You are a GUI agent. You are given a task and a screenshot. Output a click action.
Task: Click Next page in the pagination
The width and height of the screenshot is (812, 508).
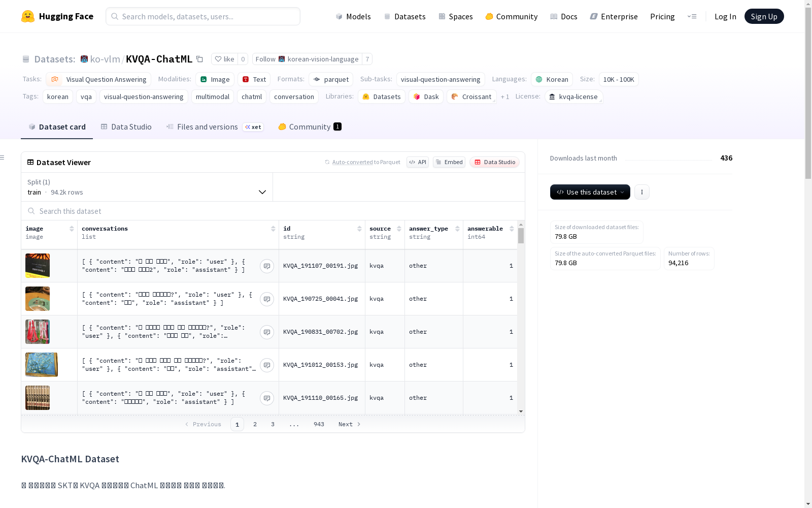[x=349, y=424]
